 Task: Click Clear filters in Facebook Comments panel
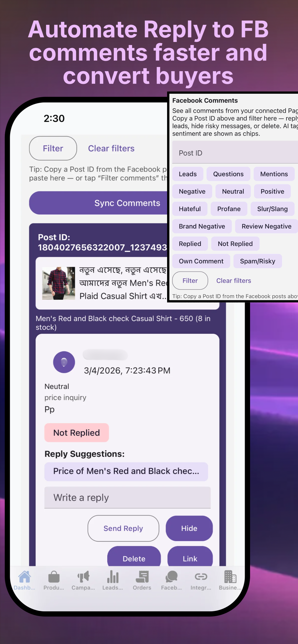[x=233, y=281]
